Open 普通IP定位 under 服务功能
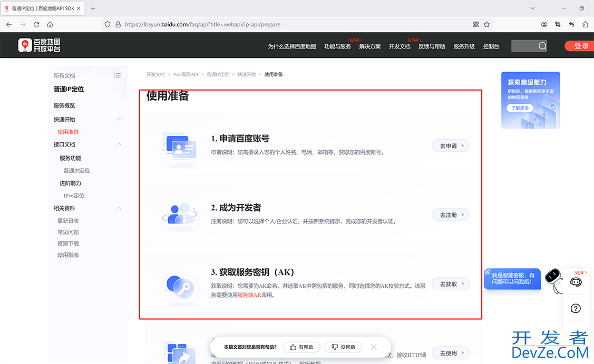Viewport: 594px width, 364px height. [76, 171]
